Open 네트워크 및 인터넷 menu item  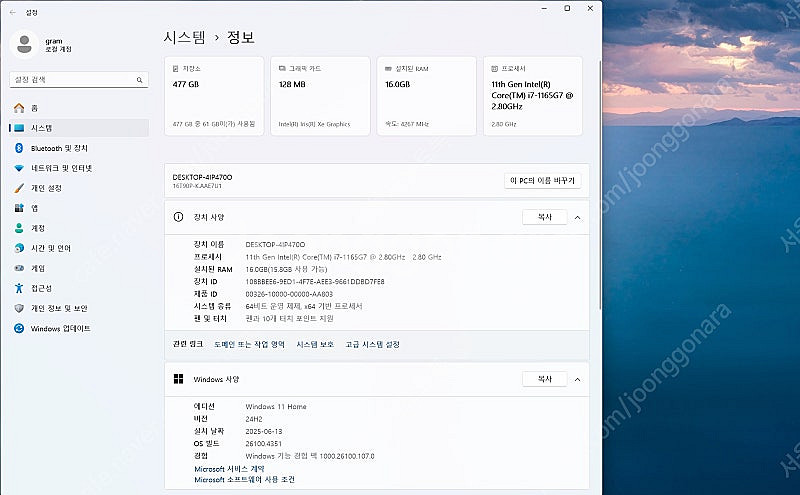[79, 168]
